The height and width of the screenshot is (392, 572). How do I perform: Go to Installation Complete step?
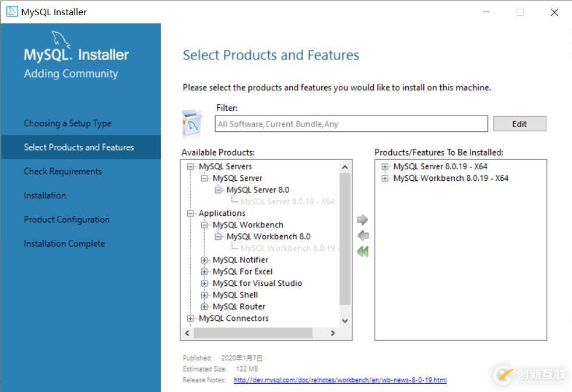pos(64,243)
